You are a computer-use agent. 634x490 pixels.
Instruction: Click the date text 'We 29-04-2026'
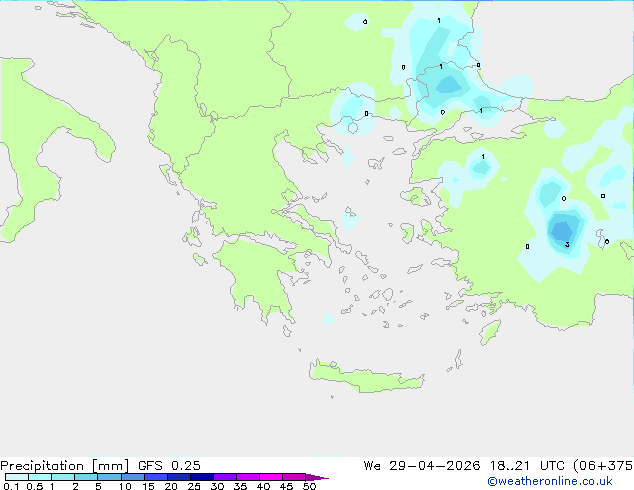(422, 466)
